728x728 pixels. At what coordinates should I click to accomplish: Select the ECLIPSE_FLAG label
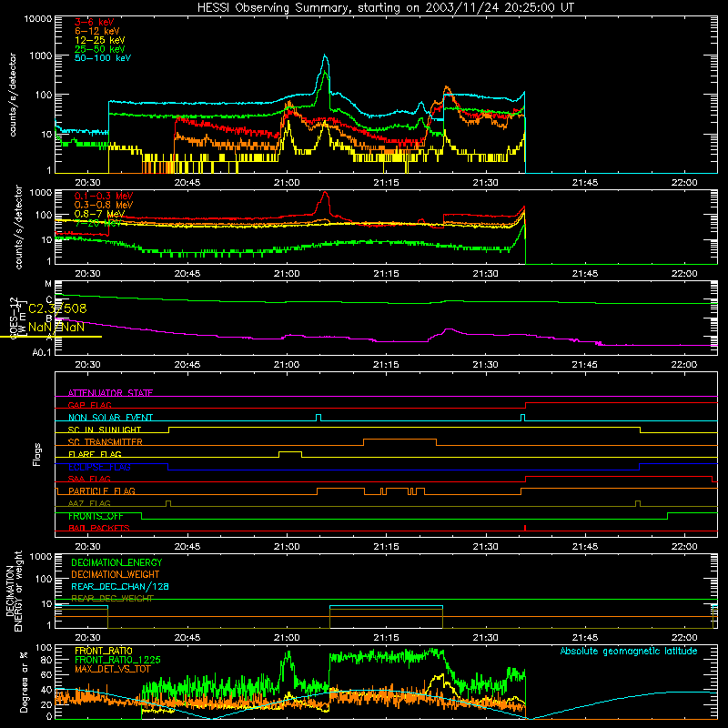[99, 467]
